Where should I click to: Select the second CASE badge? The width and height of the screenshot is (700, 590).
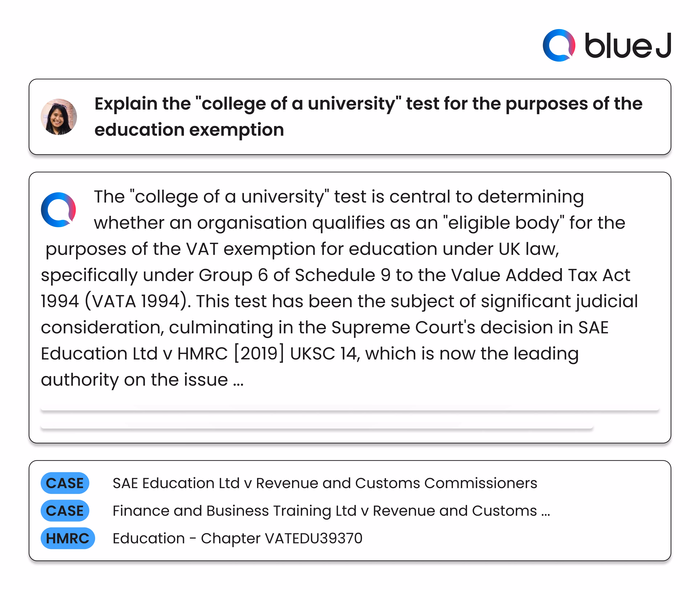(65, 511)
